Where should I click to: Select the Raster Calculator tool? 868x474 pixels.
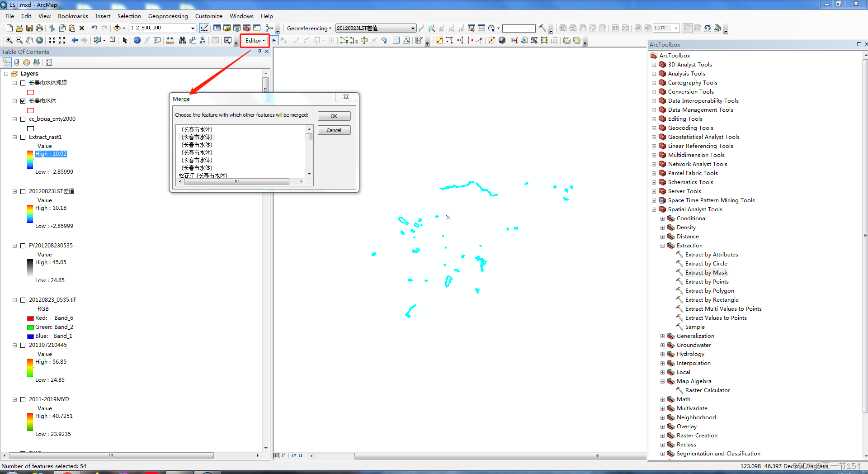[x=708, y=390]
